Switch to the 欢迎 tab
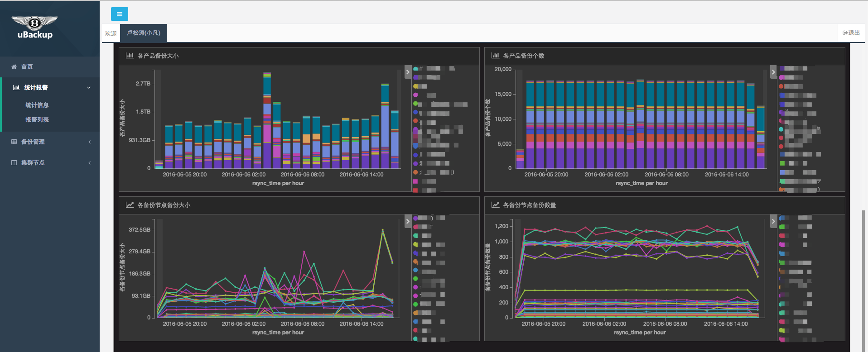868x352 pixels. pos(111,33)
